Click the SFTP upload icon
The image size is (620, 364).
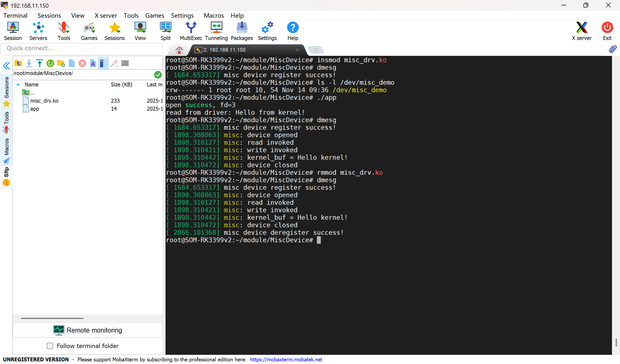(x=39, y=63)
